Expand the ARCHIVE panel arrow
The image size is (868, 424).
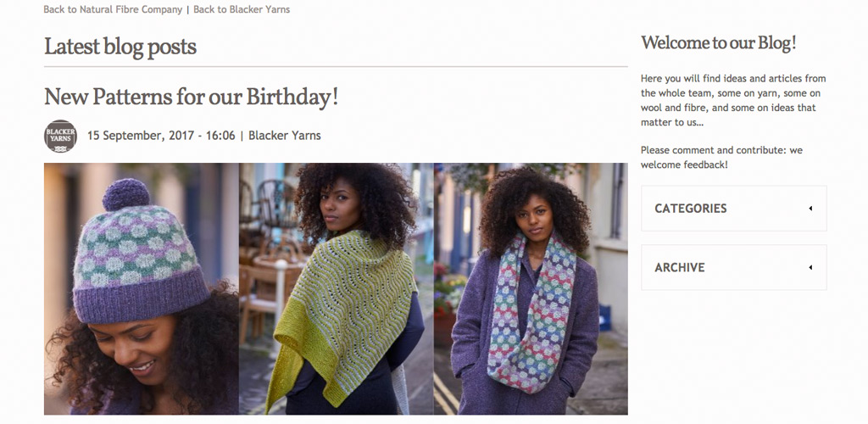810,267
